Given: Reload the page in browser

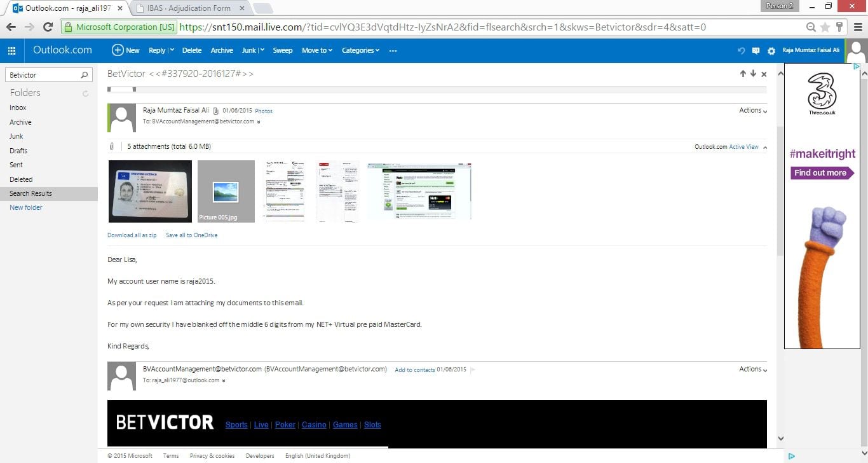Looking at the screenshot, I should (x=48, y=27).
